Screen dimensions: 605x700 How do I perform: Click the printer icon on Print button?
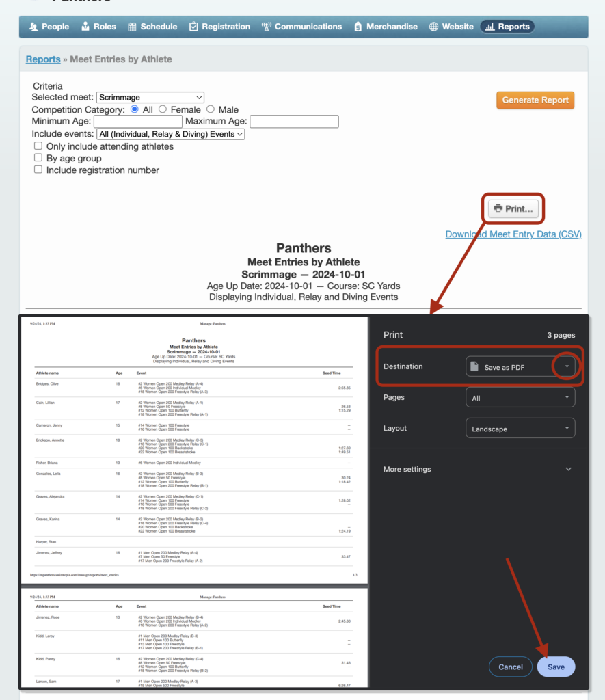(498, 208)
